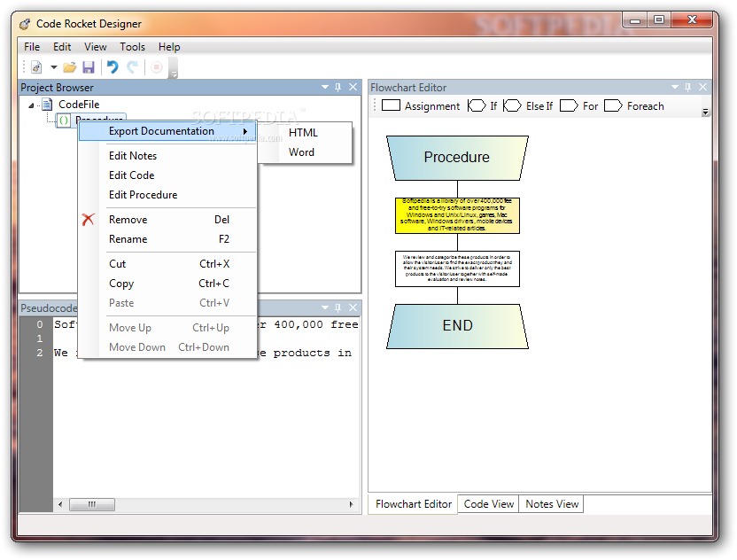Select the Else If shape tool
The image size is (737, 560).
click(528, 106)
